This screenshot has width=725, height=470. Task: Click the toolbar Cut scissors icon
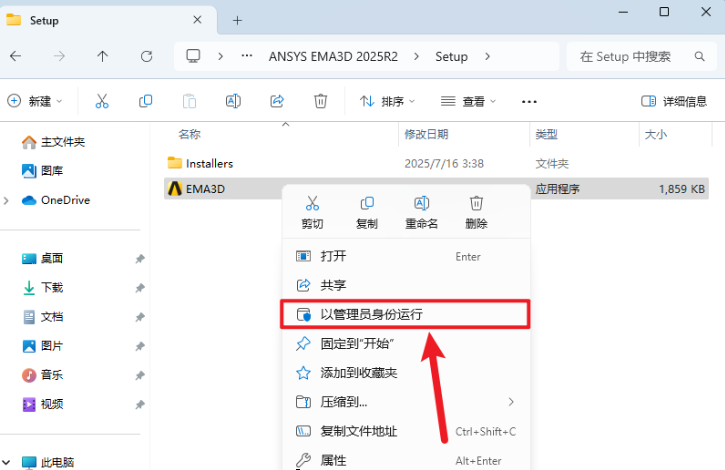tap(102, 101)
